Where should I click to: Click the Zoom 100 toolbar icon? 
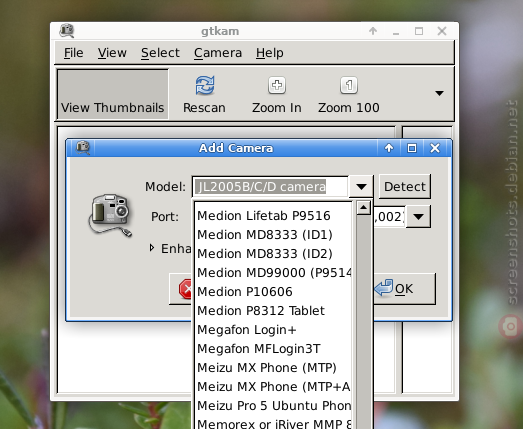[349, 85]
